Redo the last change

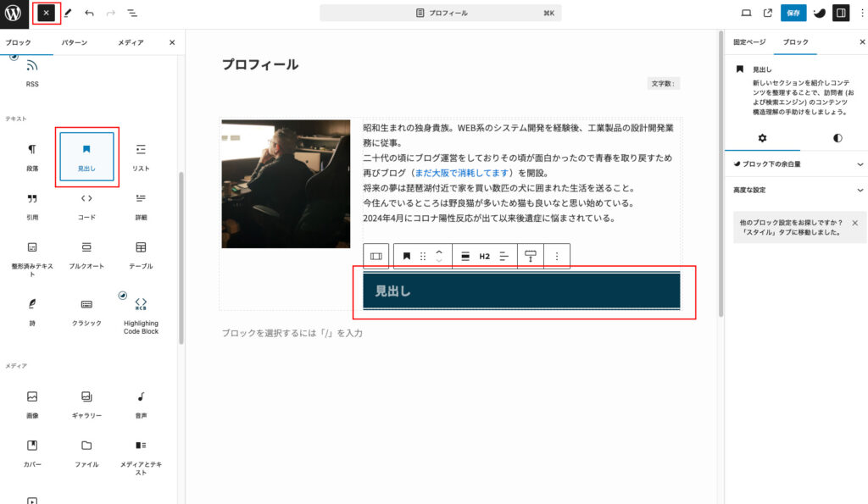pyautogui.click(x=111, y=13)
